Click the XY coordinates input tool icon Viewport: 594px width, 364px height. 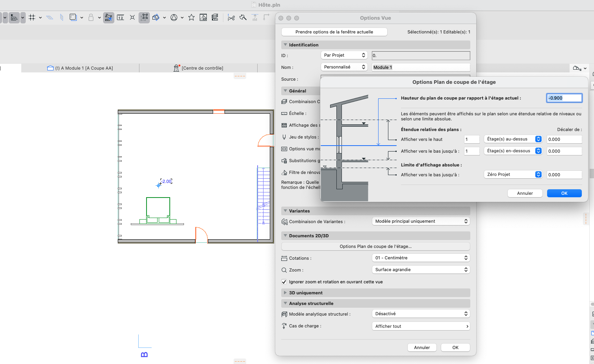(14, 17)
